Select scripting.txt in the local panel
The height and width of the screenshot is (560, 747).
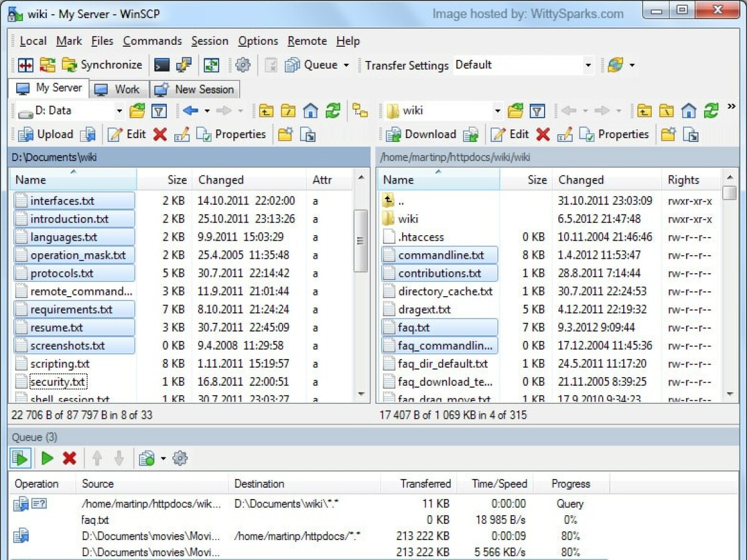point(60,364)
